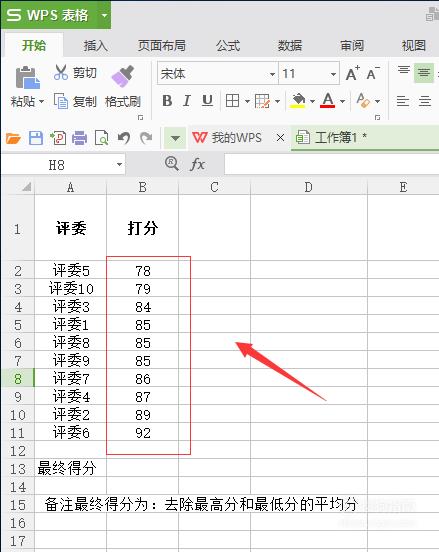Toggle italic formatting
Screen dimensions: 439x552
tap(187, 101)
